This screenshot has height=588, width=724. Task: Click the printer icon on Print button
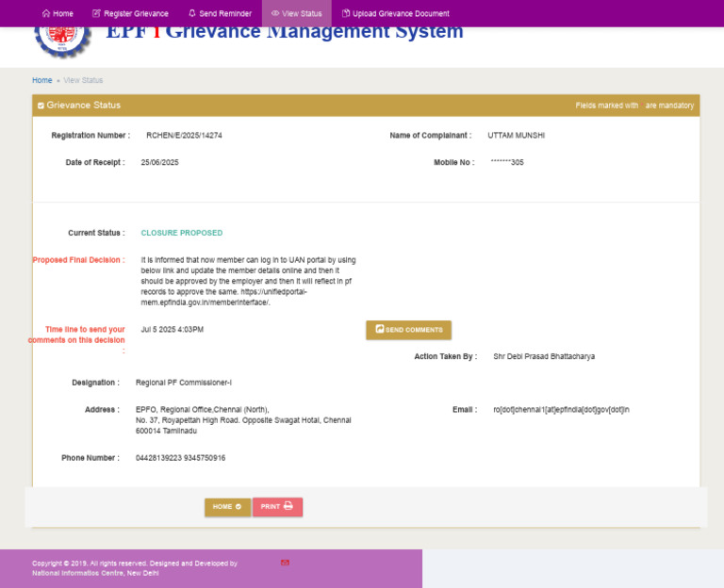click(288, 506)
